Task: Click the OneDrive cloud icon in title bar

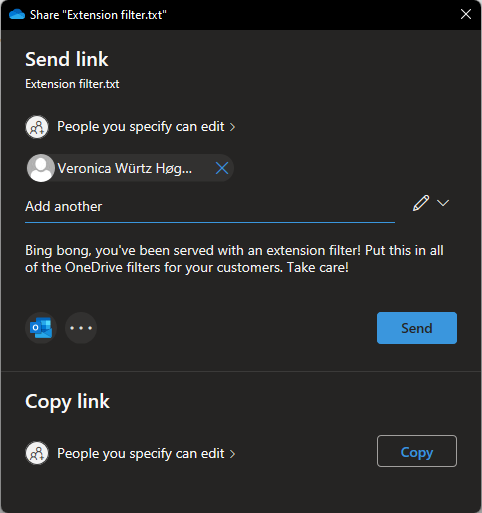Action: (x=17, y=15)
